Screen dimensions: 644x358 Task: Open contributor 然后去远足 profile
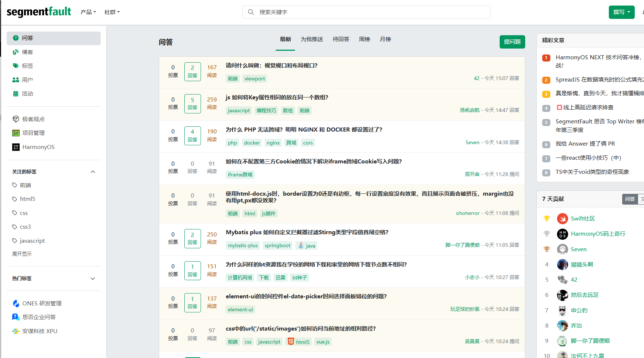pos(584,295)
